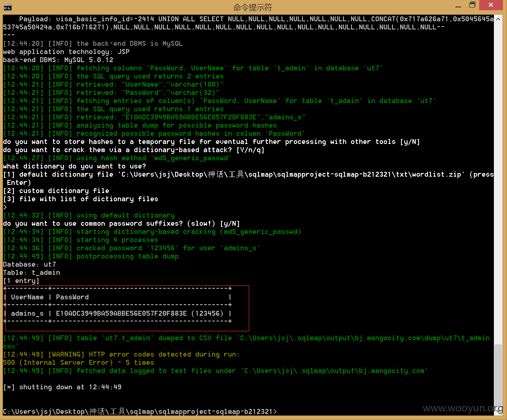
Task: Click 'Table: t_admin' line
Action: coord(32,272)
